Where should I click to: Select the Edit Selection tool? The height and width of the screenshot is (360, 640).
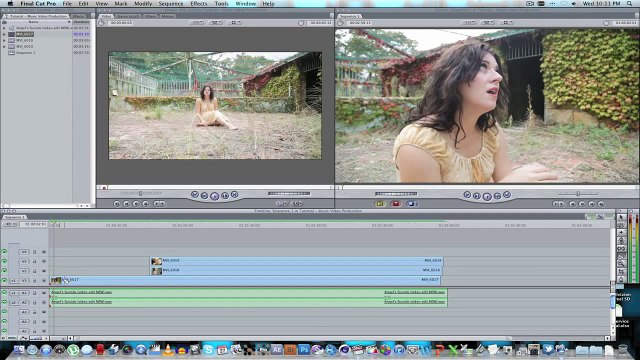click(x=621, y=225)
